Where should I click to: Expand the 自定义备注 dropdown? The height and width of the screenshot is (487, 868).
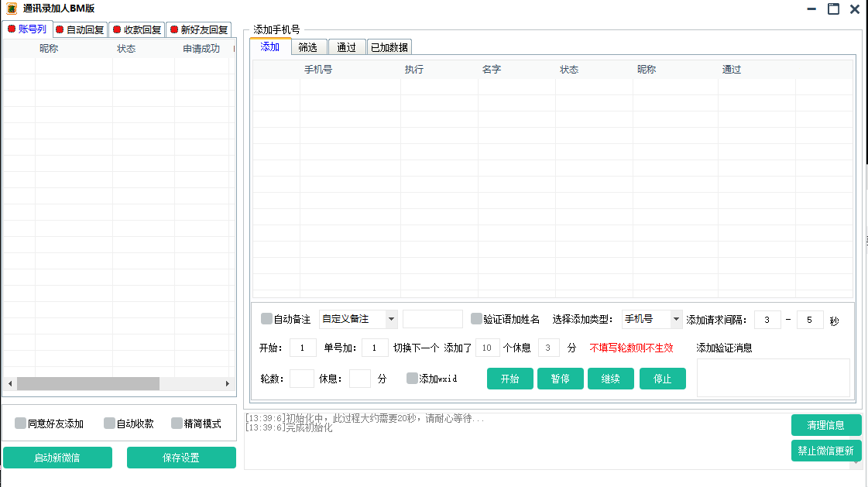391,319
